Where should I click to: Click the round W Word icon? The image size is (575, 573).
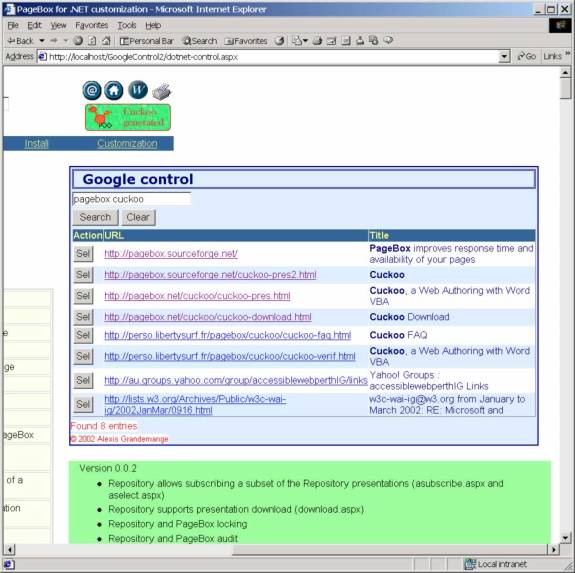138,90
